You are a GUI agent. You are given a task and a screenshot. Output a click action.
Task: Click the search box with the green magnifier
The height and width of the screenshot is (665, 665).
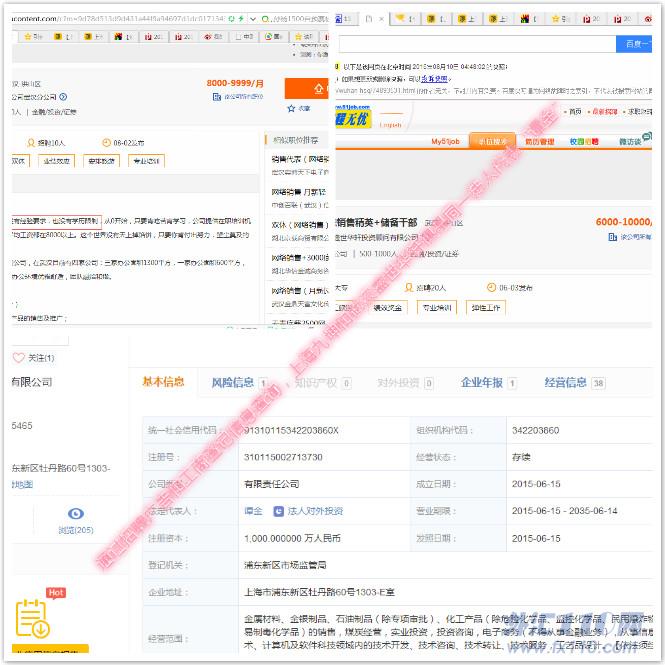coord(295,19)
